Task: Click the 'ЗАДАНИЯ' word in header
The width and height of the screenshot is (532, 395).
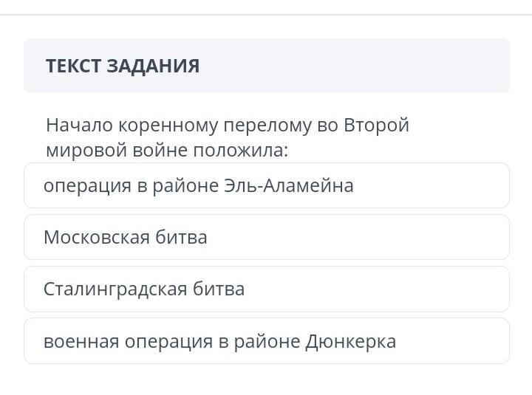Action: point(153,66)
